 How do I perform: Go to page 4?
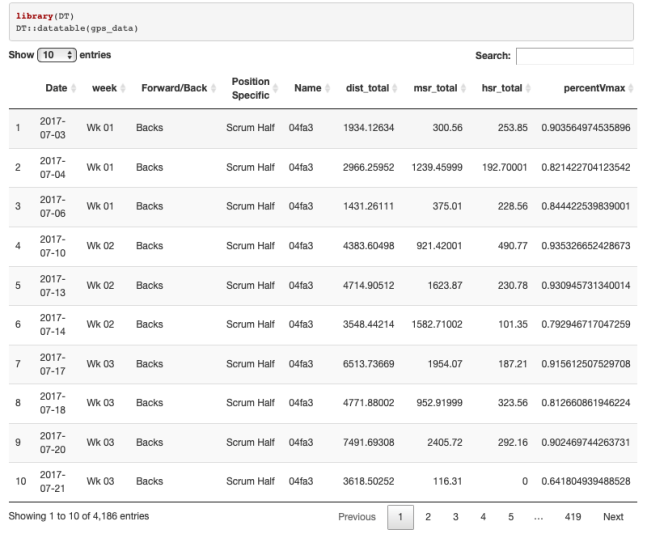[x=483, y=517]
